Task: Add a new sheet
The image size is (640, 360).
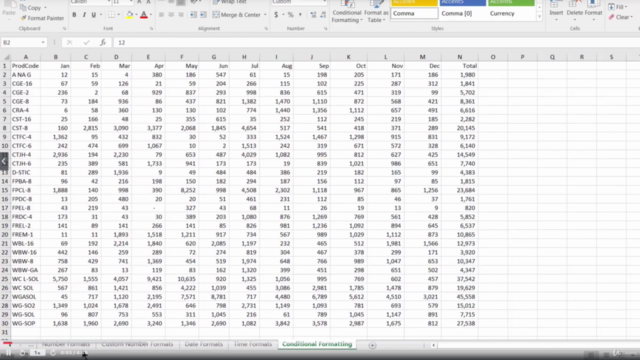Action: point(372,345)
